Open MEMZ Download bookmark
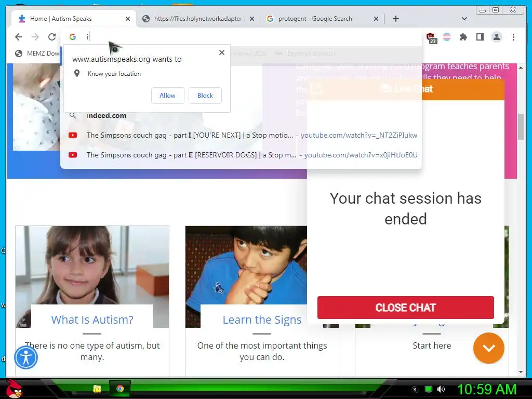532x399 pixels. pos(37,54)
